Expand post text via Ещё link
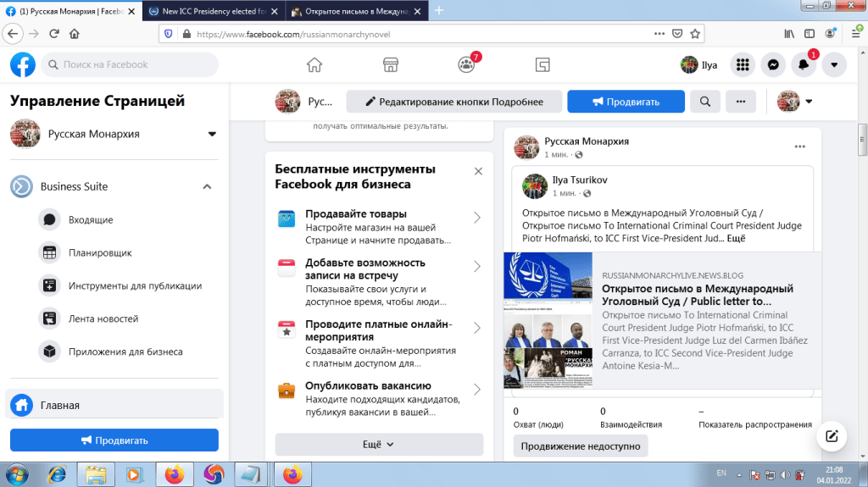868x487 pixels. [x=736, y=239]
